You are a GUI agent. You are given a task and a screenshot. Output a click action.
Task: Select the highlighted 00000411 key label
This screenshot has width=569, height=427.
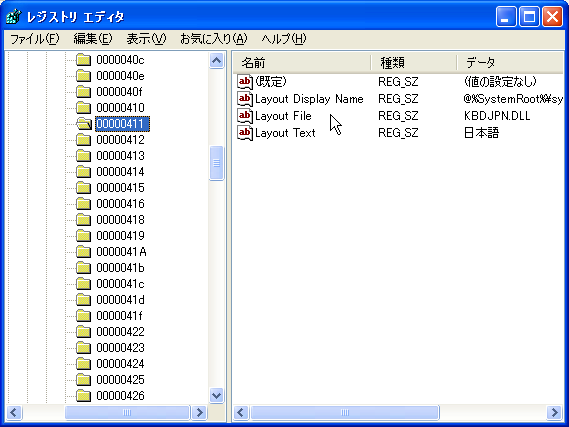[122, 124]
